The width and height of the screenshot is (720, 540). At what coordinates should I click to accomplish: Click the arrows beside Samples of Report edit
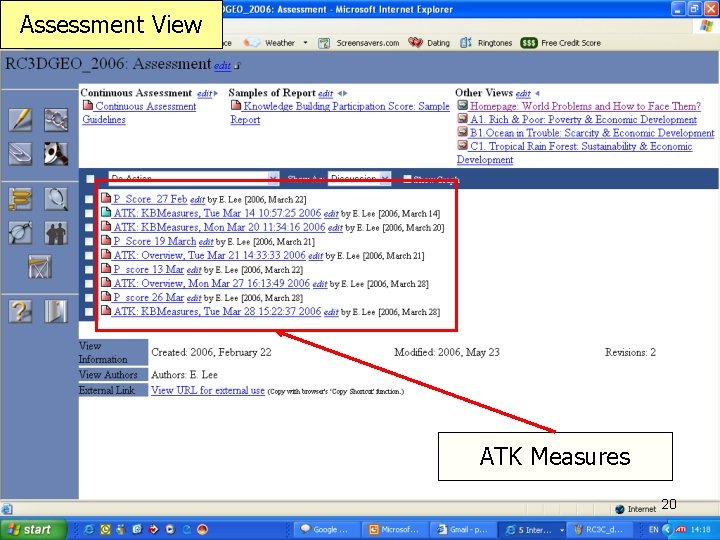[343, 93]
